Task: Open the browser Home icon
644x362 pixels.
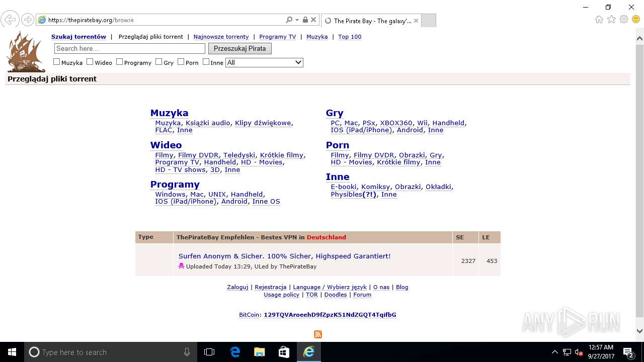Action: tap(599, 20)
